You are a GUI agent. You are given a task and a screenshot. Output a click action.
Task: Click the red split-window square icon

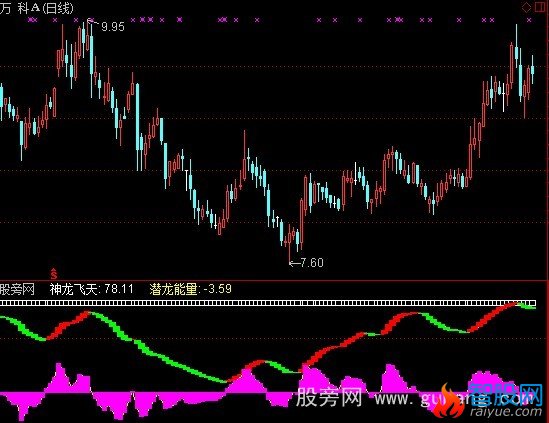pyautogui.click(x=541, y=8)
